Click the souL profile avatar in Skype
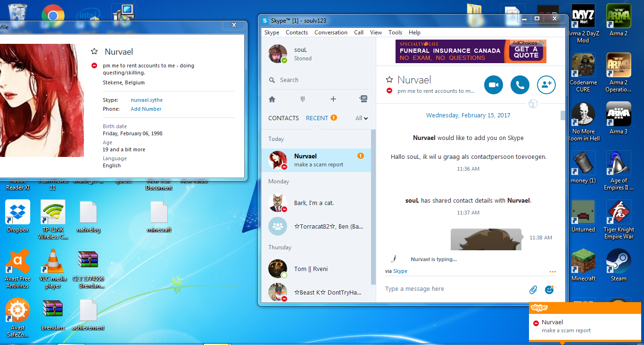This screenshot has width=644, height=345. point(278,54)
